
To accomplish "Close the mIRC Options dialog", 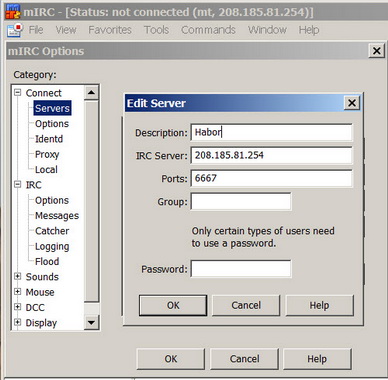I will (x=376, y=51).
